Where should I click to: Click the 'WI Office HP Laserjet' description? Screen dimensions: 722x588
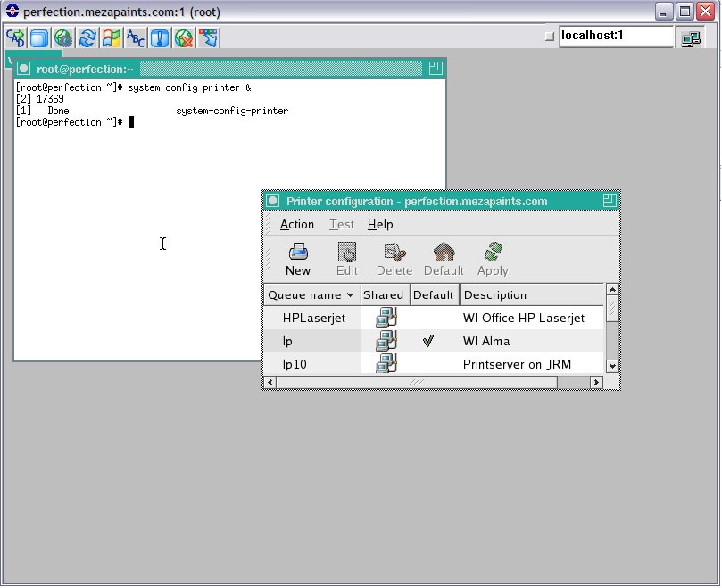click(524, 318)
